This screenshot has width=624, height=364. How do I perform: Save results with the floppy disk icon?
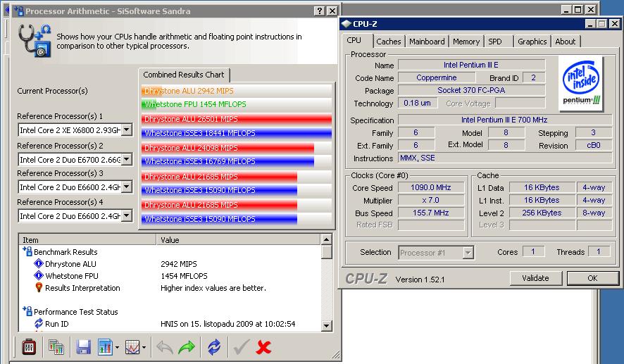[x=83, y=346]
